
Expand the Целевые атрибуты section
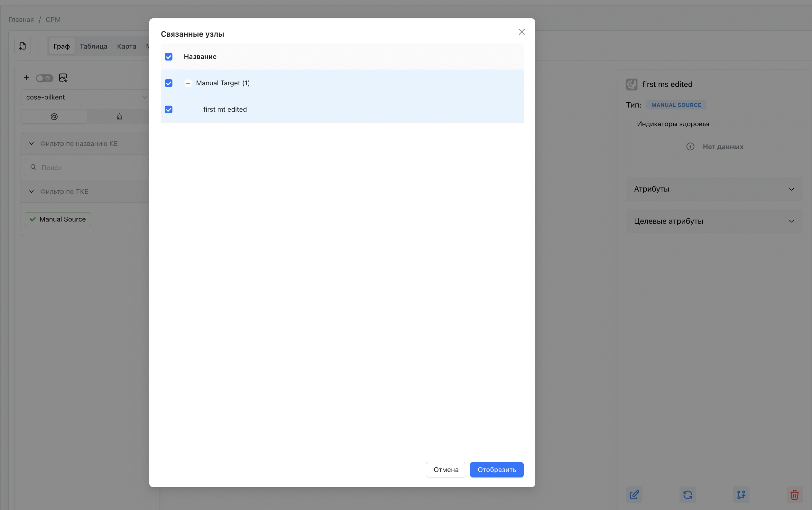click(714, 221)
